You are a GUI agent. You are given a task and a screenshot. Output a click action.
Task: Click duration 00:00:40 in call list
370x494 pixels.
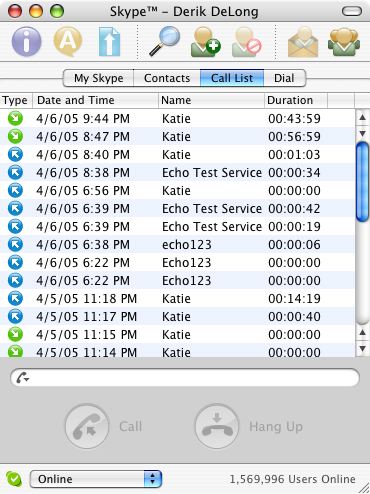pyautogui.click(x=294, y=317)
